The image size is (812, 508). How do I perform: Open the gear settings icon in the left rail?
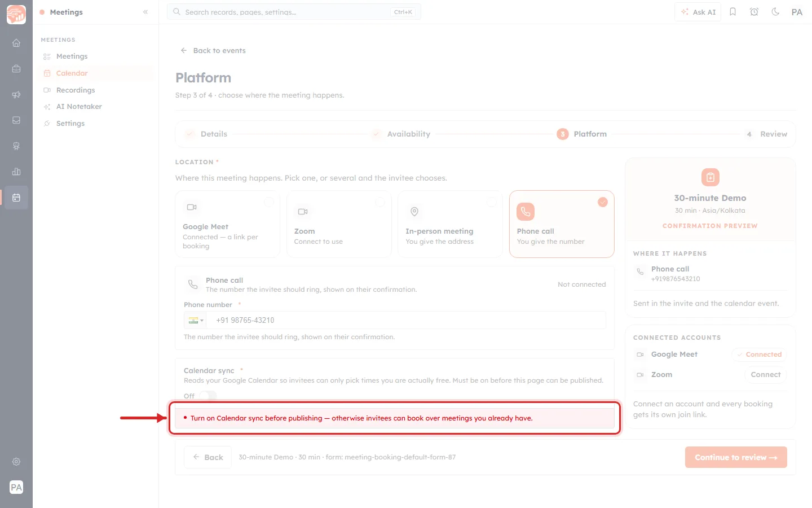16,462
